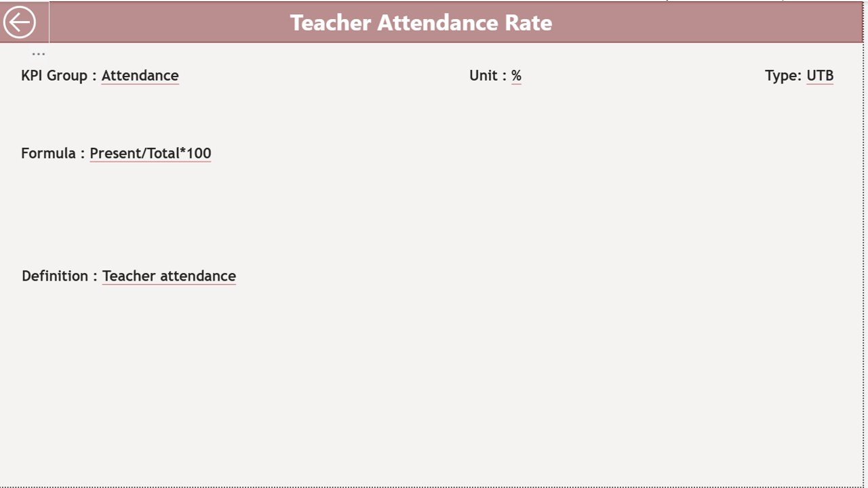Viewport: 868px width, 488px height.
Task: Select the underlined Attendance link
Action: point(140,75)
